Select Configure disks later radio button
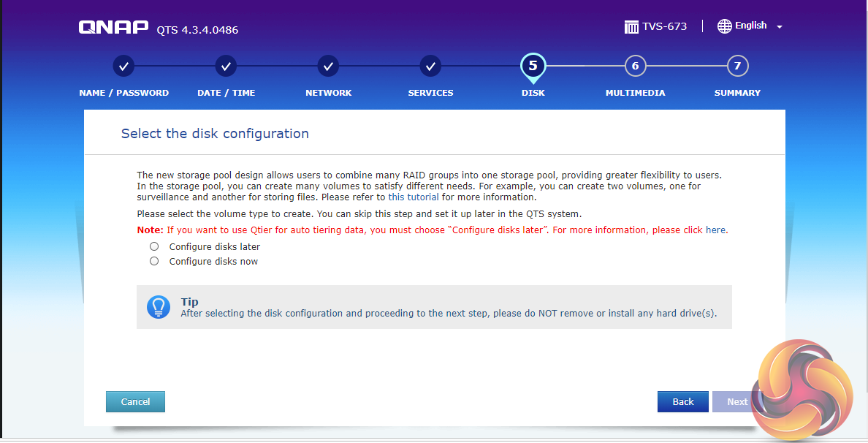Image resolution: width=868 pixels, height=443 pixels. tap(154, 246)
